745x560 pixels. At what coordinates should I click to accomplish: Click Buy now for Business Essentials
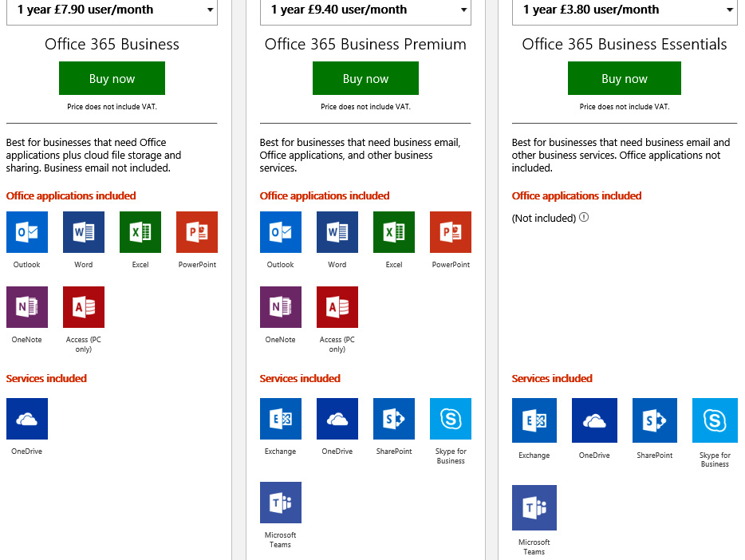coord(625,78)
